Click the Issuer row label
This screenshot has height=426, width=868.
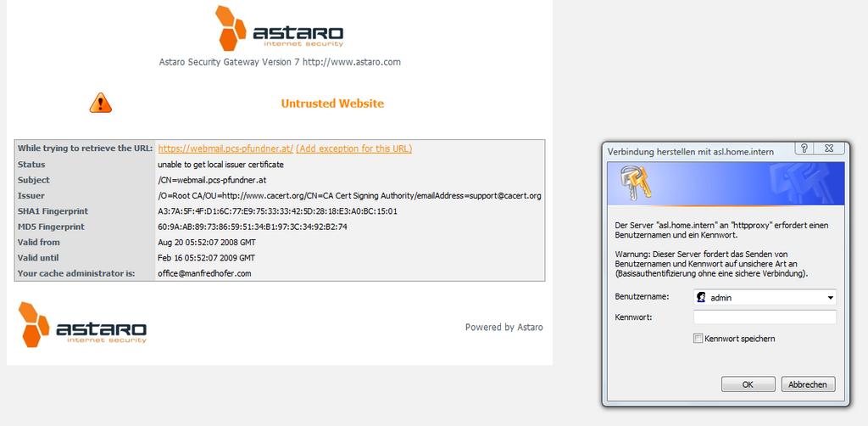tap(31, 195)
